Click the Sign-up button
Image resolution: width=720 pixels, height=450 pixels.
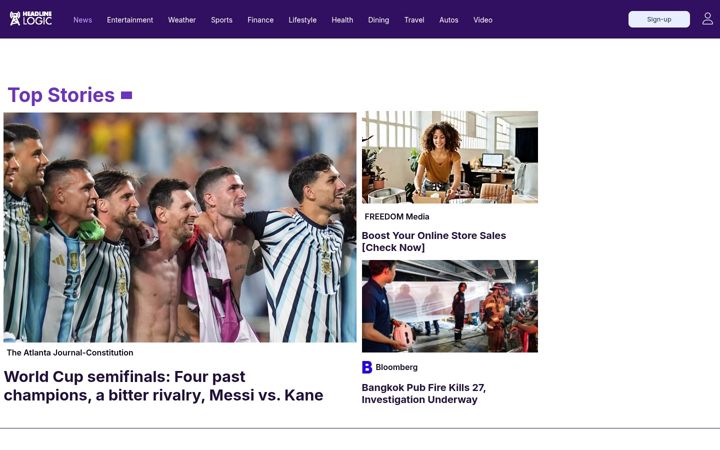(659, 19)
